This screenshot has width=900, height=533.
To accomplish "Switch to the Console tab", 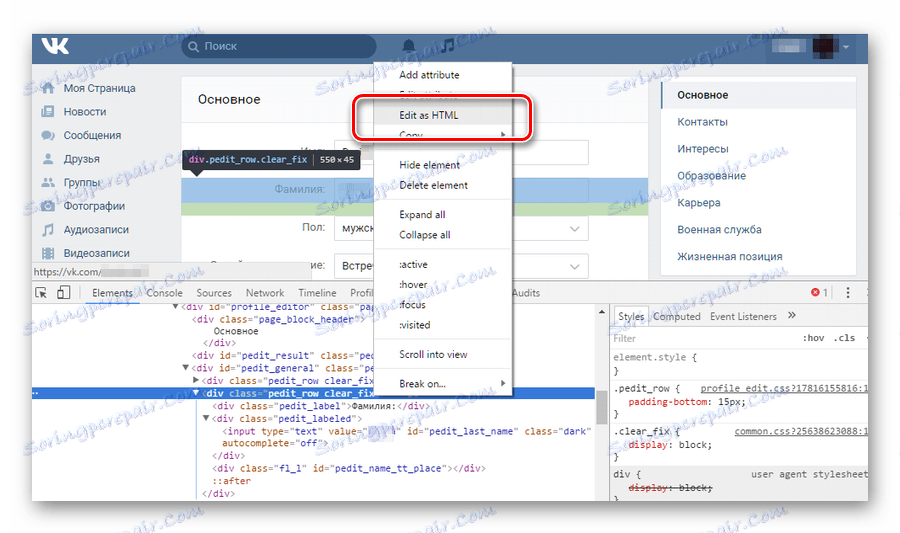I will 164,293.
